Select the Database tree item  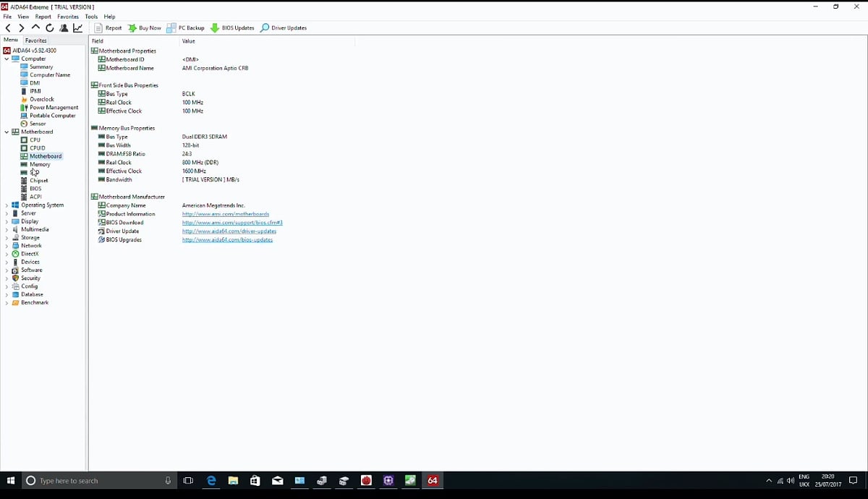pos(32,294)
